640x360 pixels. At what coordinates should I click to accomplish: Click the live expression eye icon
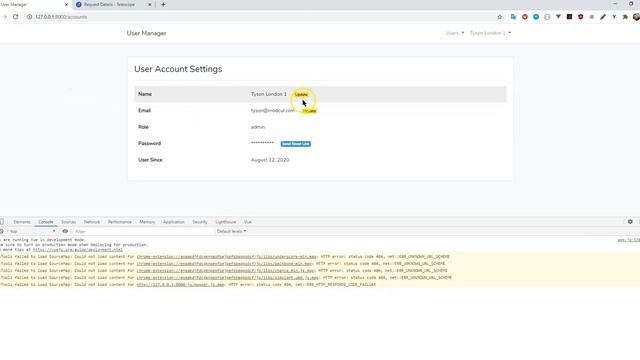pos(65,231)
